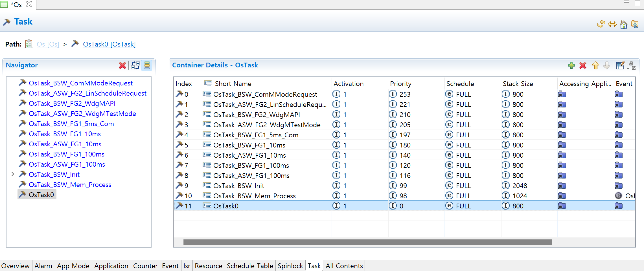Screen dimensions: 644x271
Task: Click Event reference icon in OsTask_BSW_Mem_Process row
Action: (619, 195)
